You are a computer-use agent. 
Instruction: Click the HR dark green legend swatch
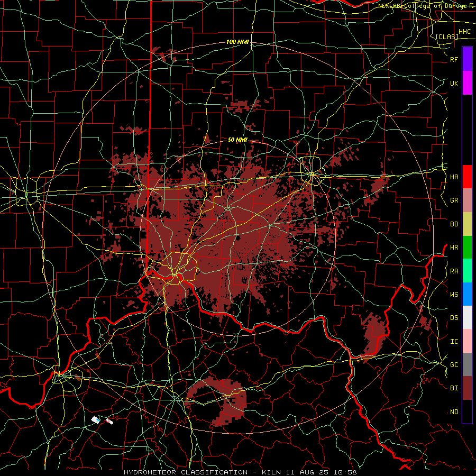click(467, 247)
